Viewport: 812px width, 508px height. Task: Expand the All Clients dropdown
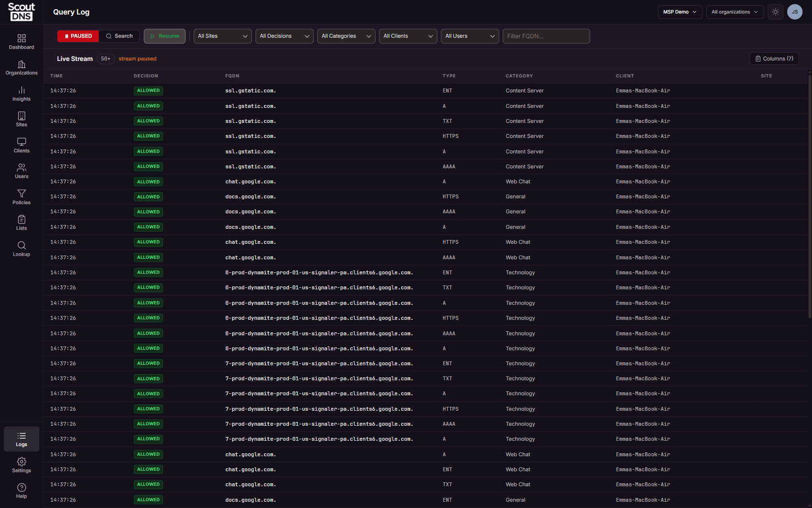[x=408, y=36]
